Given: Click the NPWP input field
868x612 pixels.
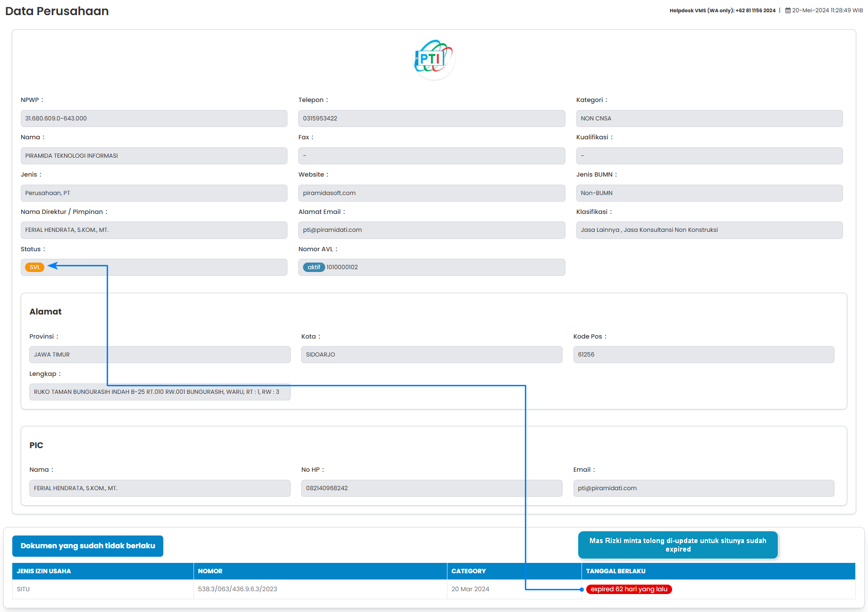Looking at the screenshot, I should 154,119.
